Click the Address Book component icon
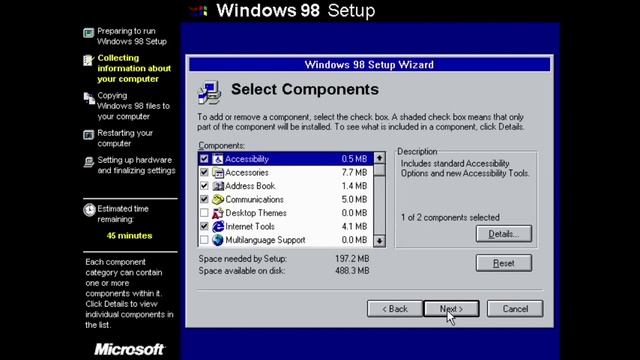Viewport: 640px width, 360px height. pos(218,186)
